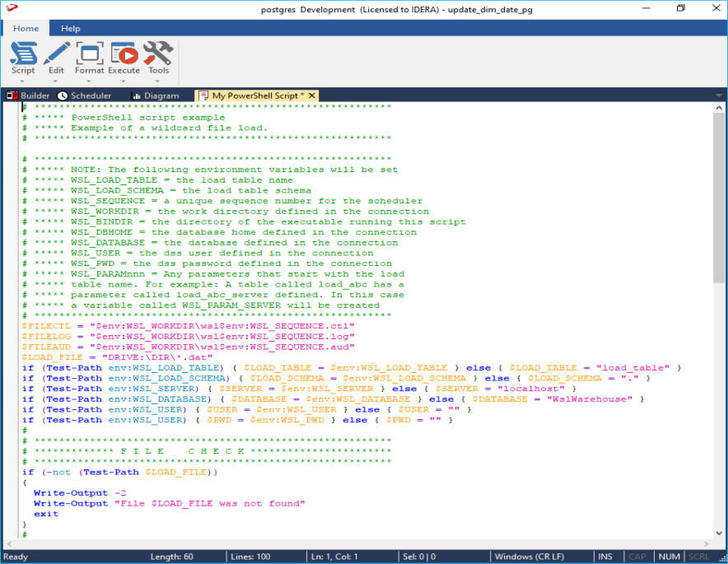The height and width of the screenshot is (564, 728).
Task: Click the "localhost" string literal
Action: [x=531, y=389]
